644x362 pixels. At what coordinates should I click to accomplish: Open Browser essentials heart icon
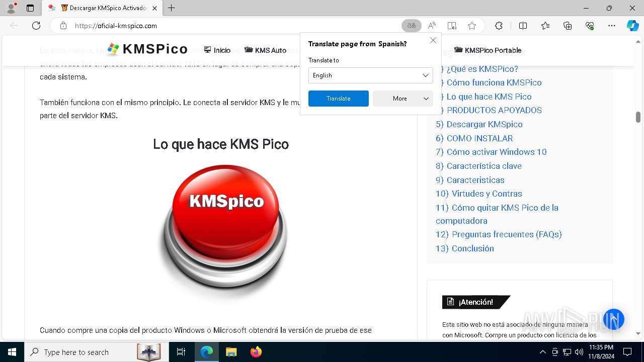[590, 26]
